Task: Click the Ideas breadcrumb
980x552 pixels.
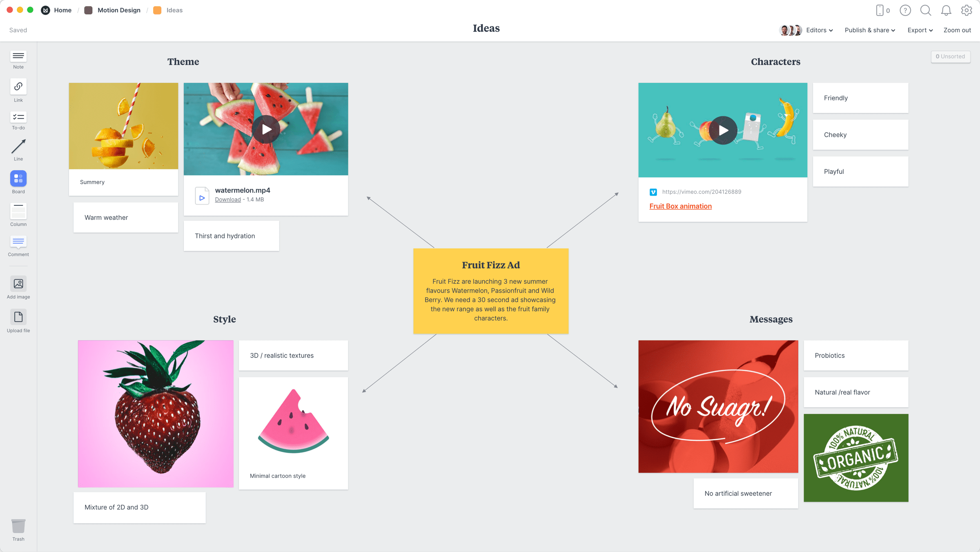Action: 174,10
